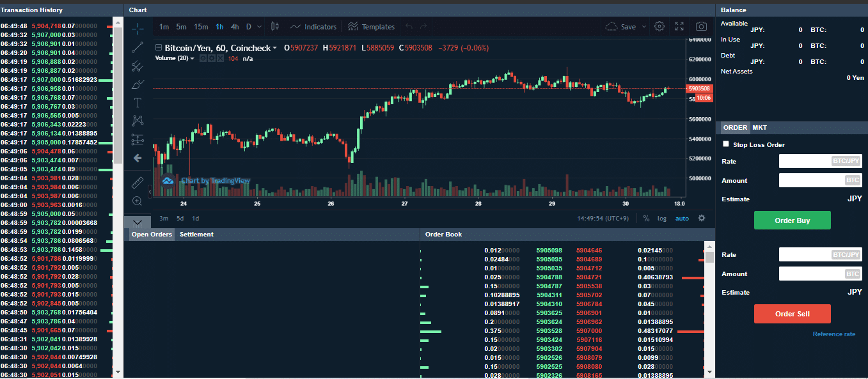Open axis settings gear below chart

tap(702, 218)
